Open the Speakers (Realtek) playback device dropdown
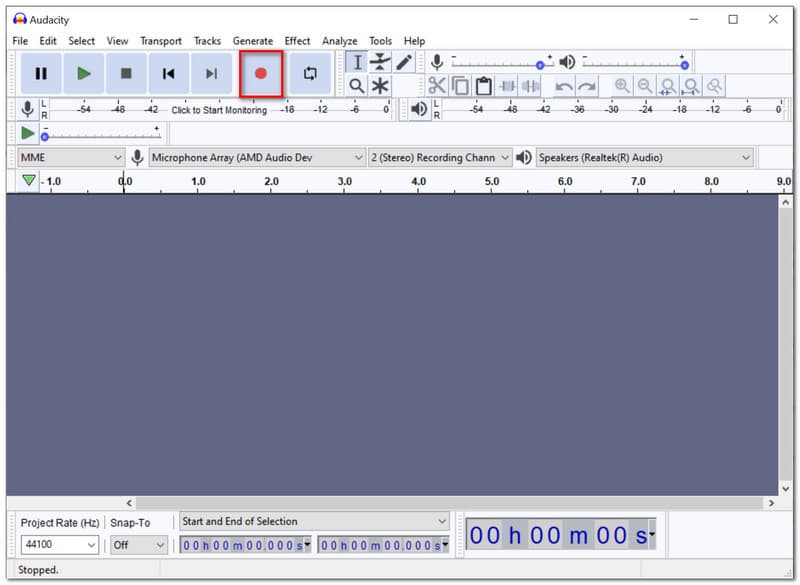Viewport: 800px width, 585px height. [644, 158]
